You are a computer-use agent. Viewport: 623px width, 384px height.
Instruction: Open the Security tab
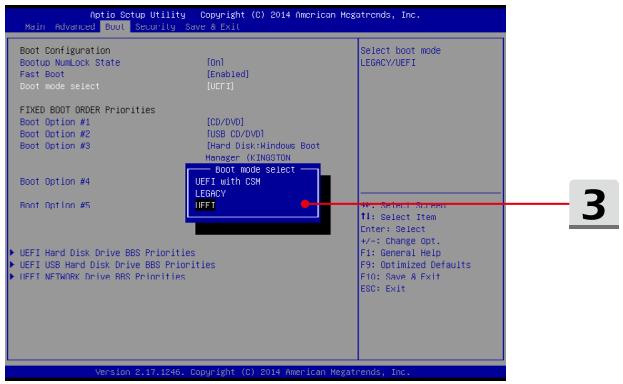(x=155, y=27)
